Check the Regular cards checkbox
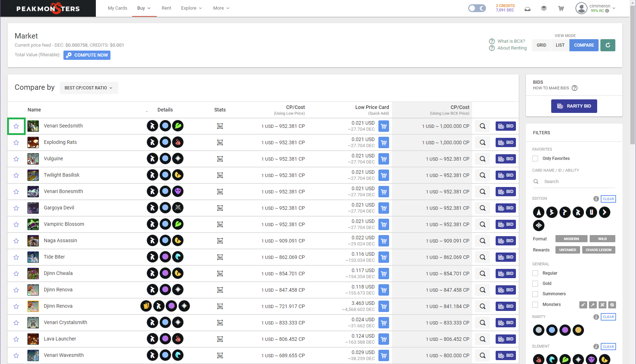Image resolution: width=636 pixels, height=364 pixels. click(x=535, y=273)
